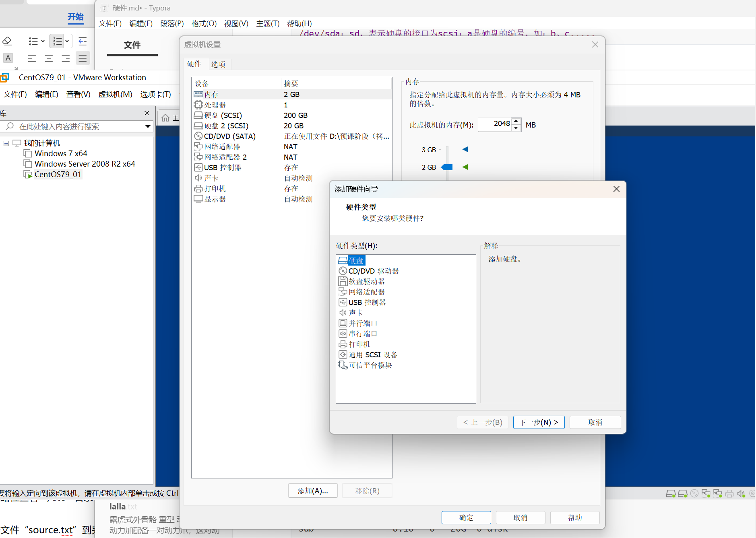Close the 库 library panel
The height and width of the screenshot is (538, 756).
pos(147,113)
